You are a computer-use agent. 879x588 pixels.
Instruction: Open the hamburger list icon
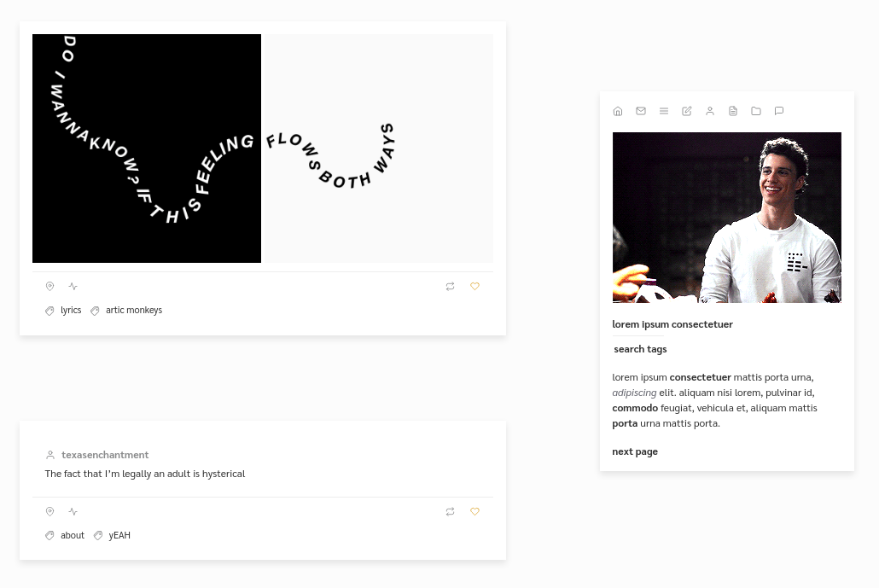(x=664, y=111)
